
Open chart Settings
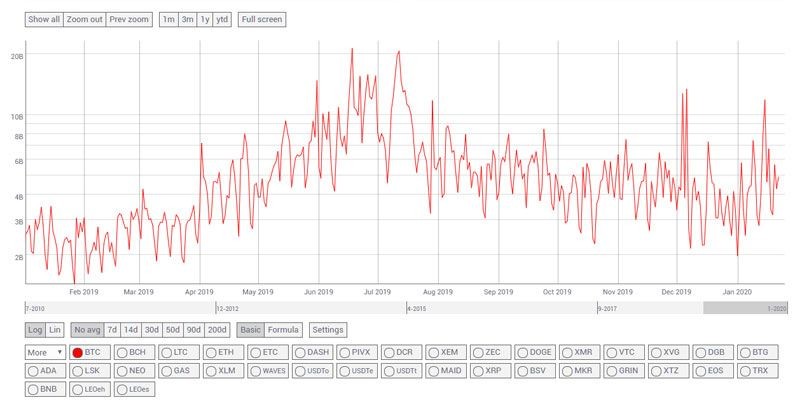point(327,329)
